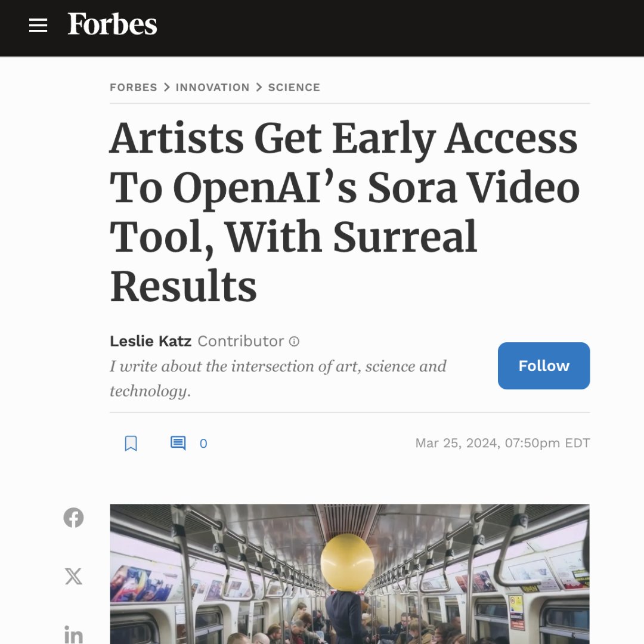Go to Forbes home via logo

[x=112, y=24]
